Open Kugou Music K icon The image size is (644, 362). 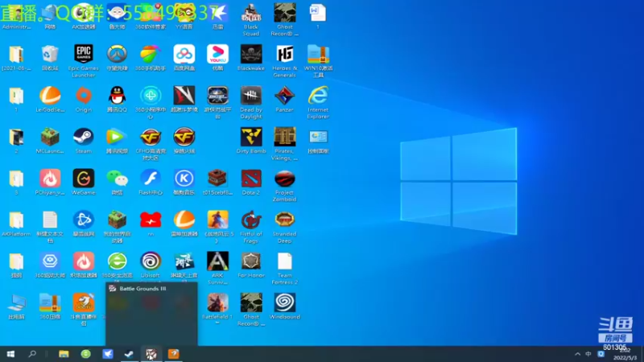coord(184,179)
